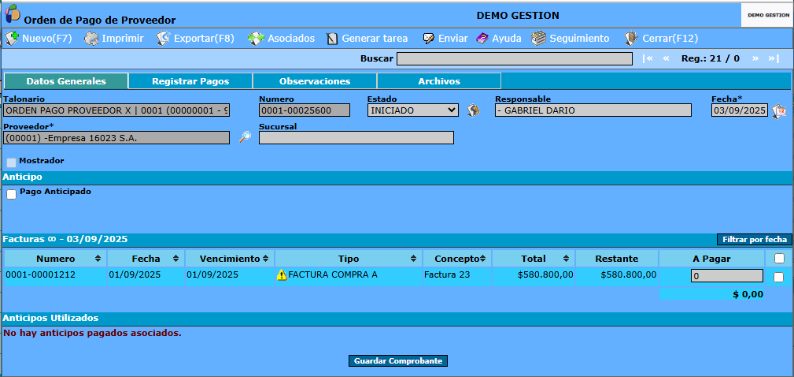Image resolution: width=794 pixels, height=377 pixels.
Task: Switch to the Registrar Pagos tab
Action: (190, 81)
